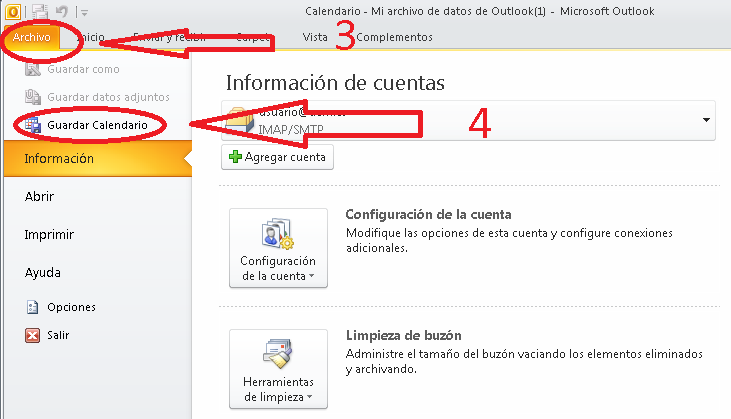The width and height of the screenshot is (731, 419).
Task: Open the Abrir section
Action: point(39,197)
